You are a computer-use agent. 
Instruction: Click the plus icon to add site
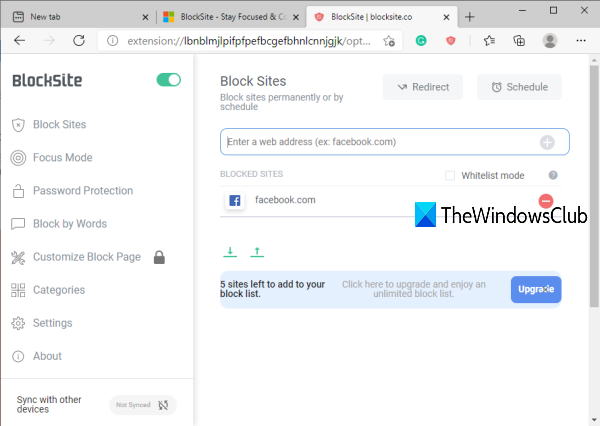tap(547, 142)
